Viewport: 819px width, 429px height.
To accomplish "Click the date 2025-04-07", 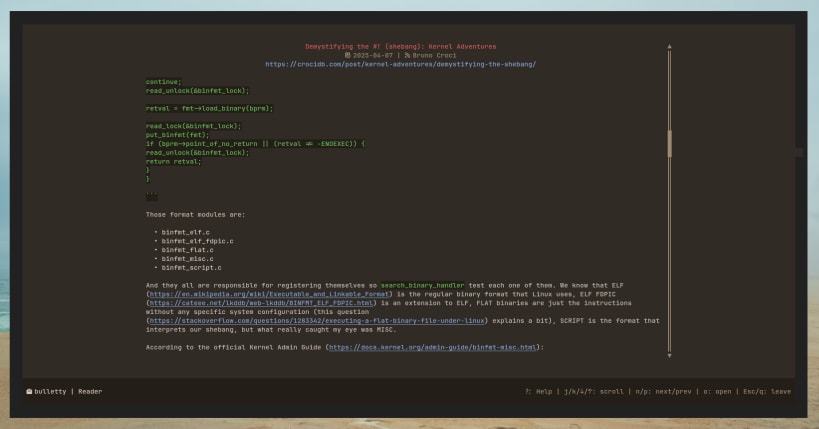I will (373, 55).
